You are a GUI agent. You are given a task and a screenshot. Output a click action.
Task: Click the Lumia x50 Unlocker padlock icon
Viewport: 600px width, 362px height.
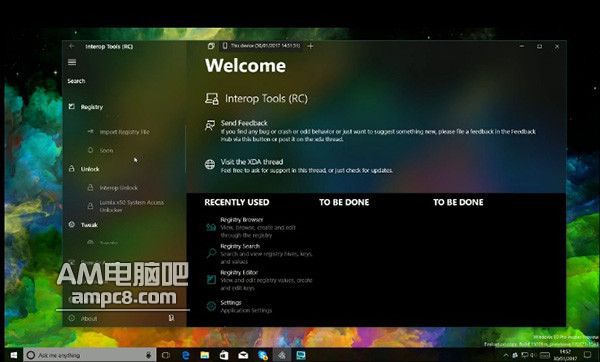click(91, 206)
